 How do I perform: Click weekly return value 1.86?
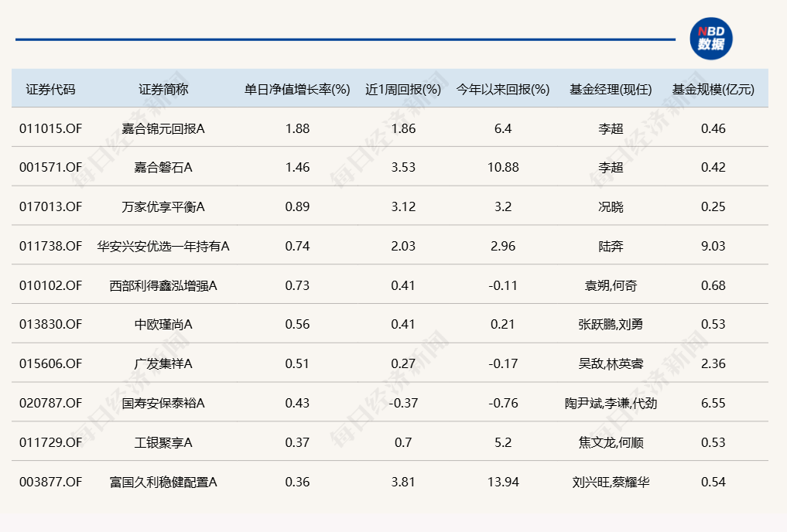click(x=403, y=129)
